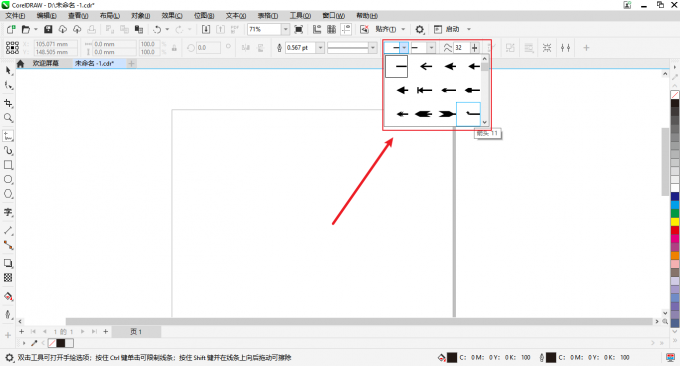Choose the Rectangle tool
The width and height of the screenshot is (680, 366).
8,165
